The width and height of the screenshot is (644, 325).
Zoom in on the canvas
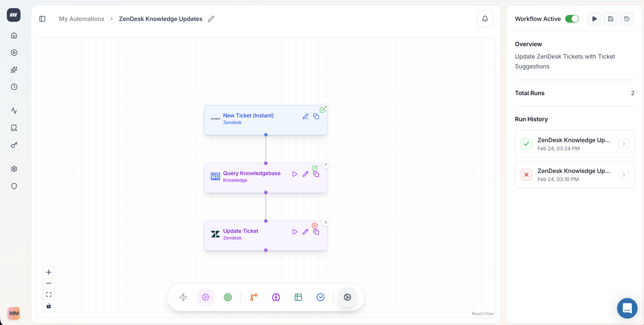coord(49,272)
